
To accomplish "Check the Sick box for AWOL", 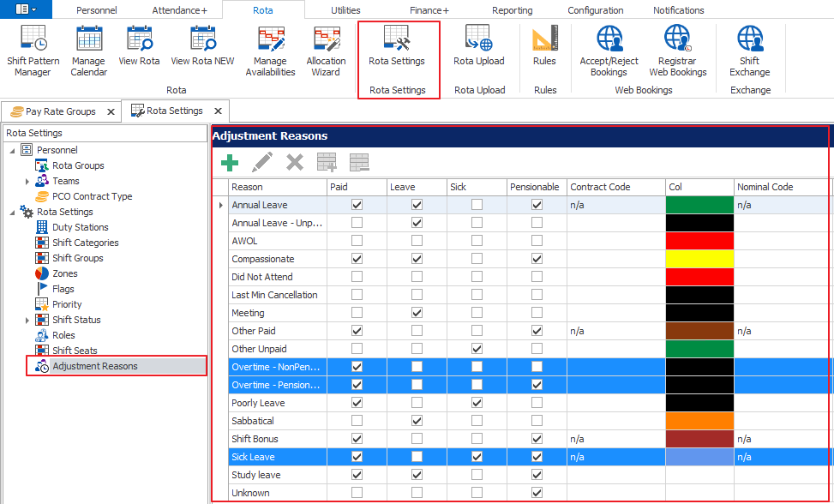I will (x=477, y=241).
